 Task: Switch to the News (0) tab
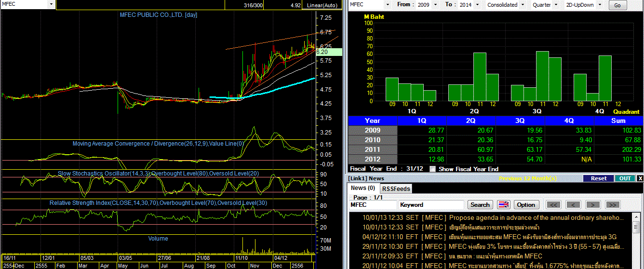click(363, 188)
